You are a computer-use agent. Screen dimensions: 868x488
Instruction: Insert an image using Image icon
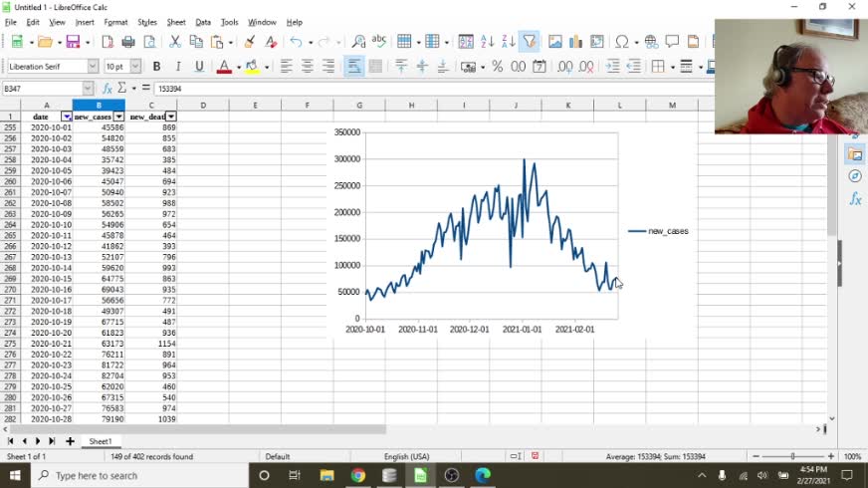[554, 42]
